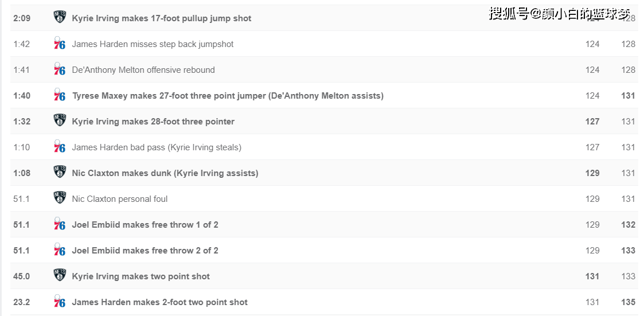Click the Nets logo at 2:09
644x316 pixels.
[x=60, y=17]
